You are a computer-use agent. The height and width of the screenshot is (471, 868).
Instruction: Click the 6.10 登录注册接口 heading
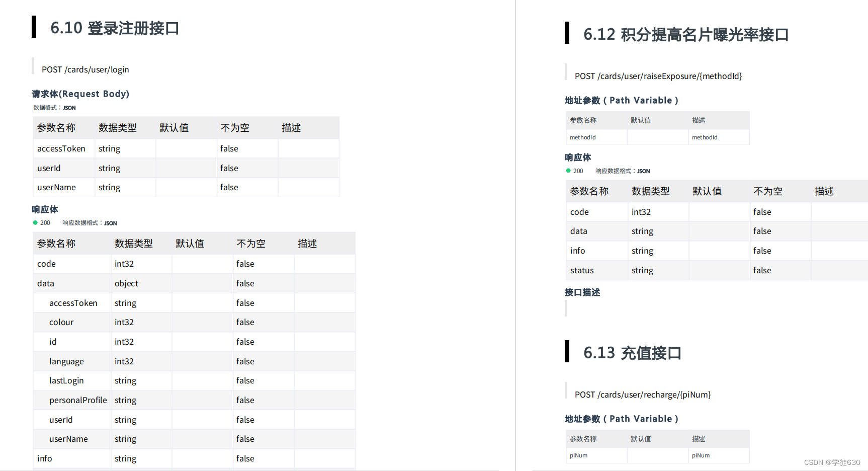(x=114, y=28)
